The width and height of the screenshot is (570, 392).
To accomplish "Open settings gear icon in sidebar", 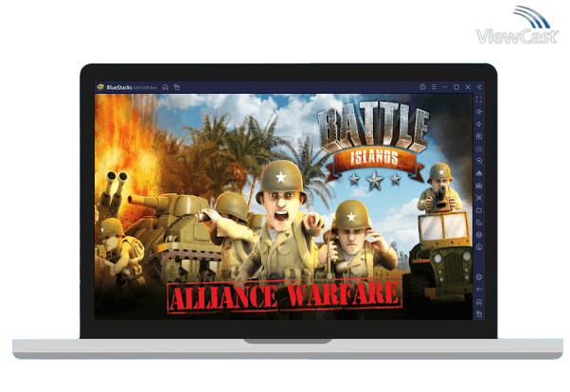I will click(x=479, y=277).
